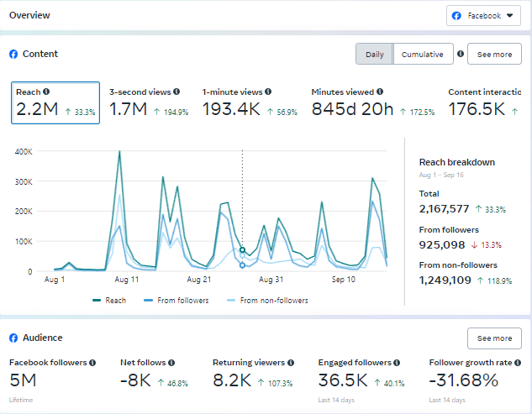Click the Follower growth rate info icon

click(518, 363)
